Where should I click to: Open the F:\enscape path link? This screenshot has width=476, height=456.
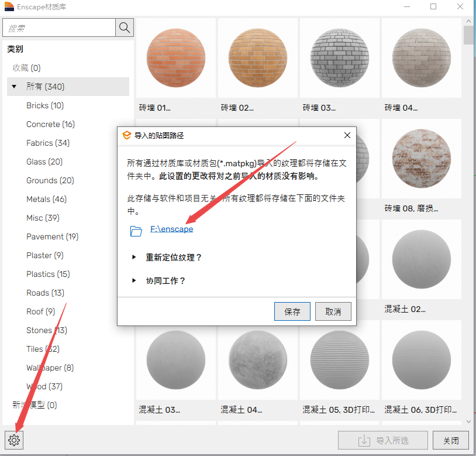pyautogui.click(x=171, y=229)
